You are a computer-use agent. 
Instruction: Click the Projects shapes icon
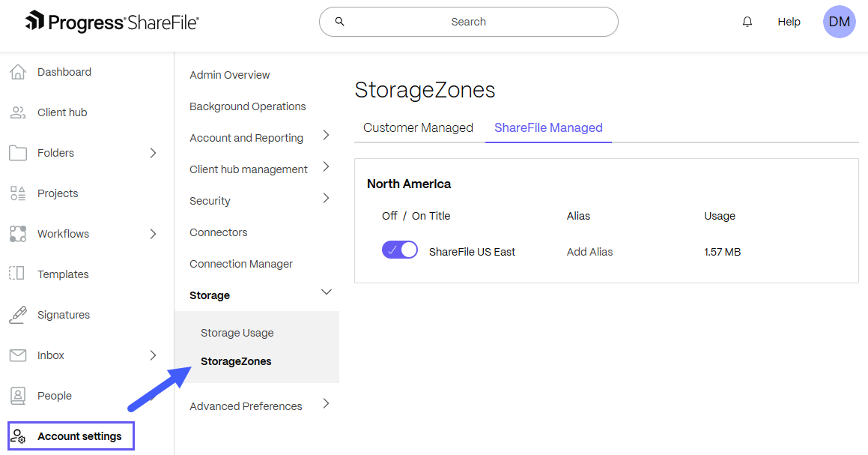[x=18, y=193]
